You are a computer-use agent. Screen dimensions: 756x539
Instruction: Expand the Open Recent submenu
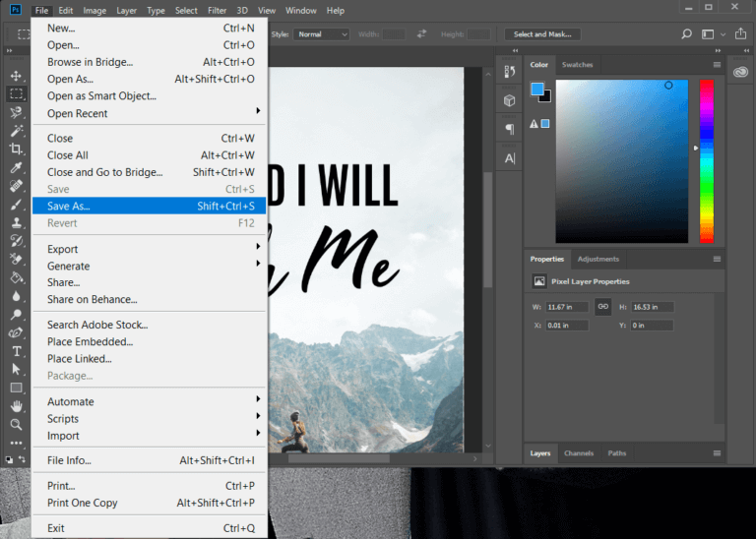[x=259, y=113]
